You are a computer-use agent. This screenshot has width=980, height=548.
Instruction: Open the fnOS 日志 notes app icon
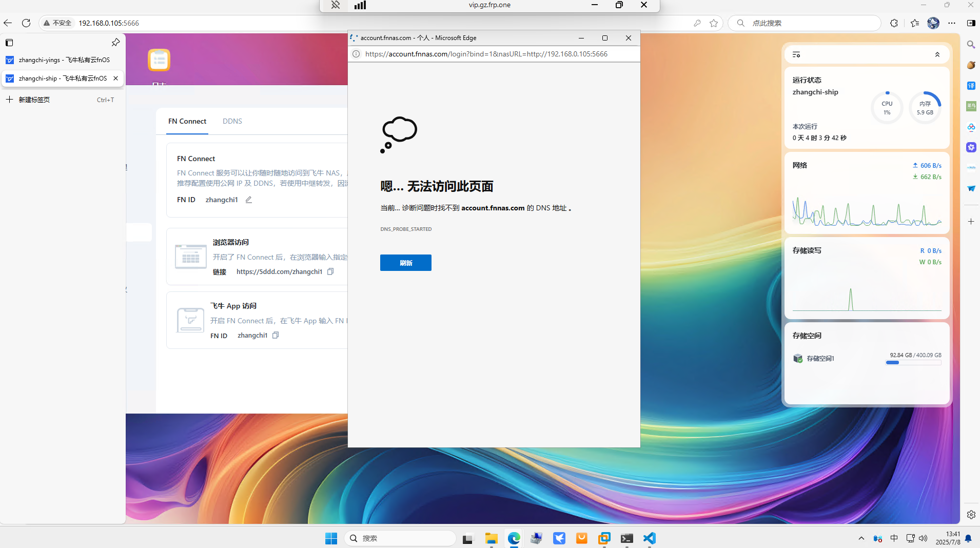(x=159, y=60)
